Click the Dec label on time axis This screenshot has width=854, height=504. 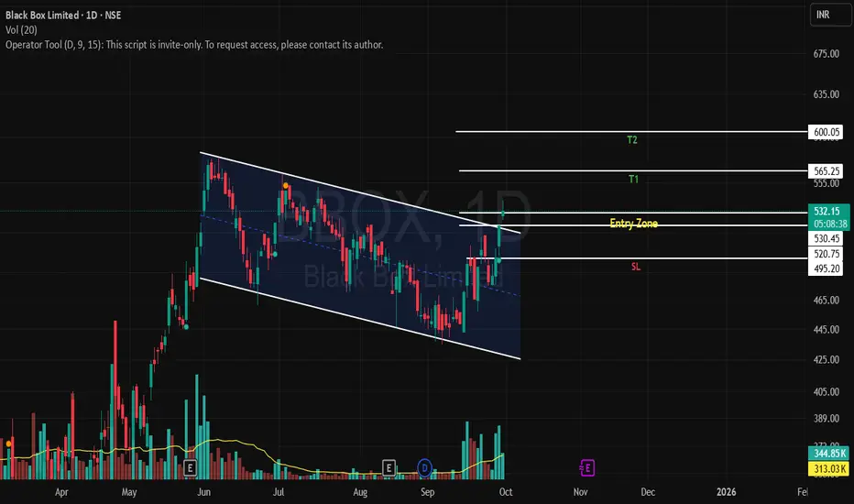[648, 492]
